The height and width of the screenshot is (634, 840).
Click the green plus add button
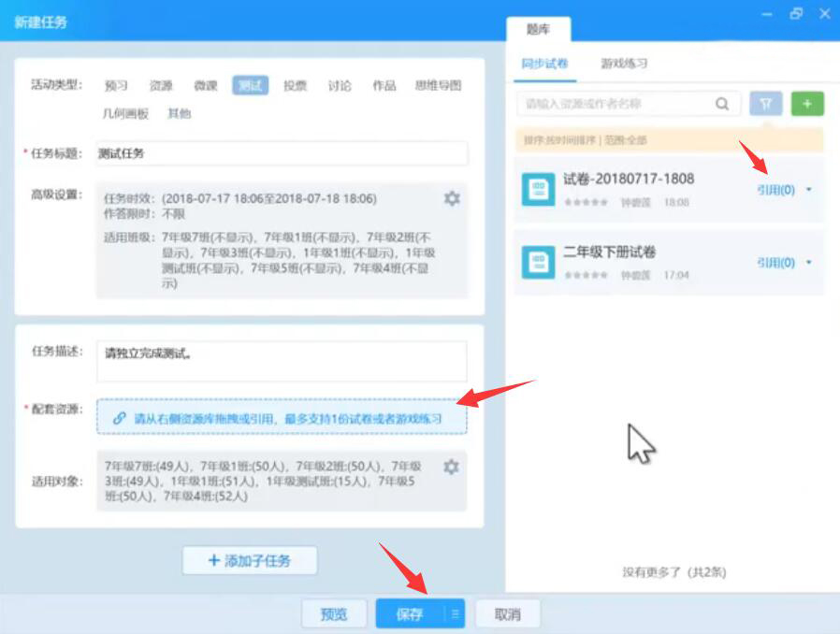pyautogui.click(x=807, y=104)
